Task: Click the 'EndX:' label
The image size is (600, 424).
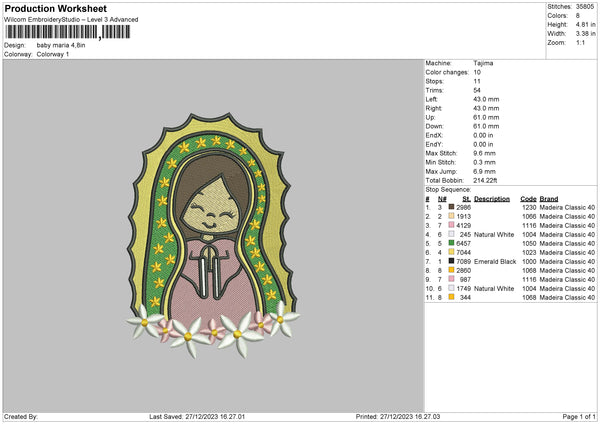Action: click(x=434, y=135)
